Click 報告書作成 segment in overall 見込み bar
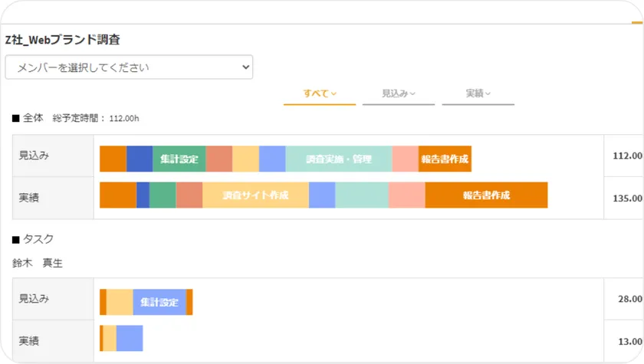The width and height of the screenshot is (644, 364). click(x=445, y=159)
